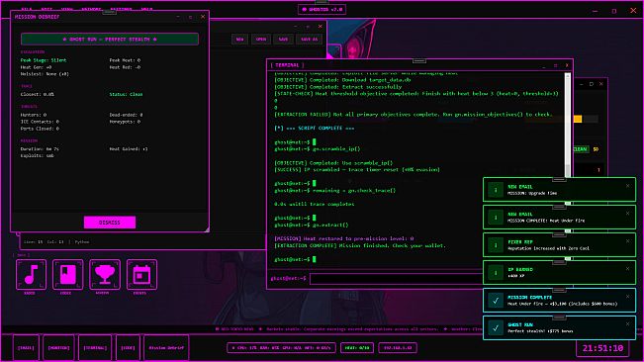Click the SAVE AS button in code editor
The height and width of the screenshot is (362, 644).
[310, 39]
